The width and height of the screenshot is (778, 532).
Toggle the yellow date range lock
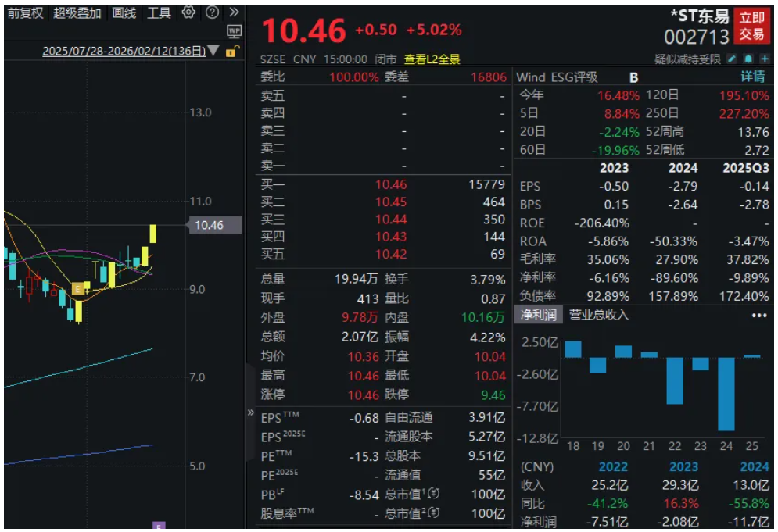click(x=231, y=52)
